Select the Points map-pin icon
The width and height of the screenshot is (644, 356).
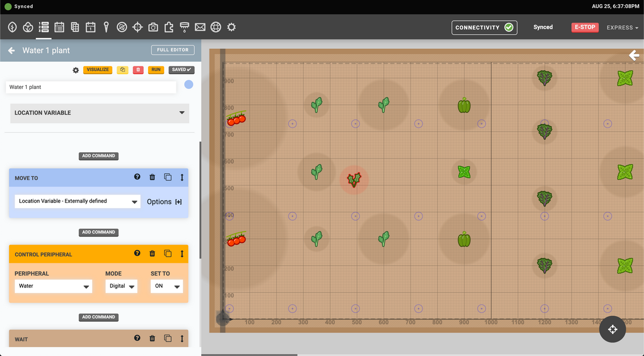click(106, 27)
